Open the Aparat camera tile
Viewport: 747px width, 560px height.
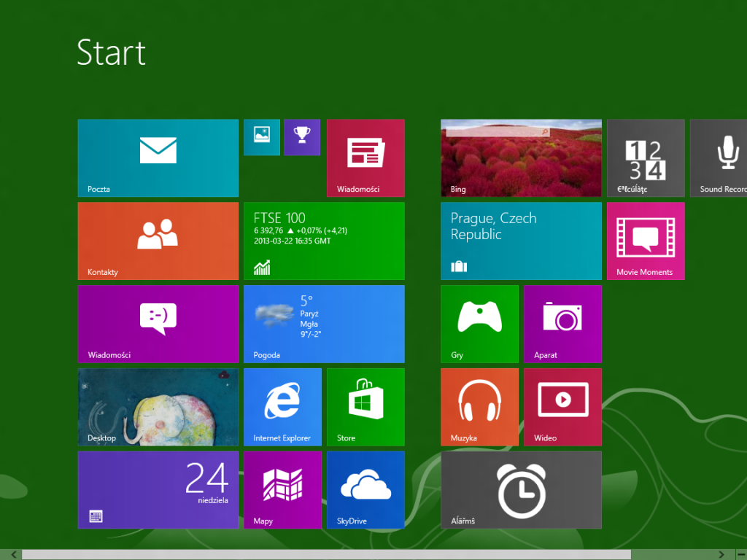(x=562, y=324)
